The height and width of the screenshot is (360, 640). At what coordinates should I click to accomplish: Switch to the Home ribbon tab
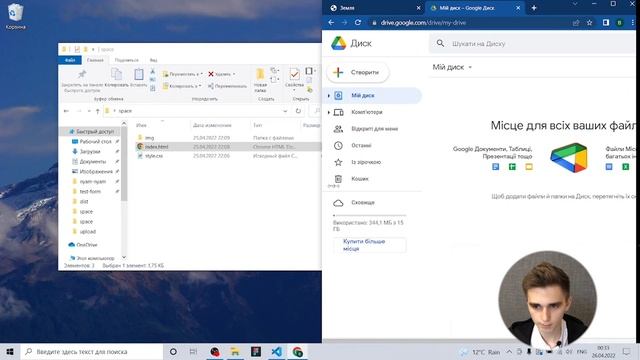click(x=95, y=60)
